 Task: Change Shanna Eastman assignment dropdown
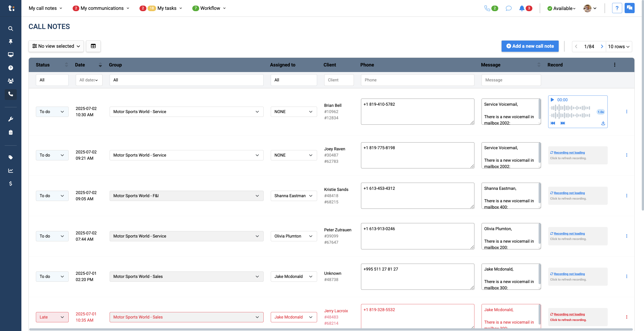pyautogui.click(x=293, y=196)
